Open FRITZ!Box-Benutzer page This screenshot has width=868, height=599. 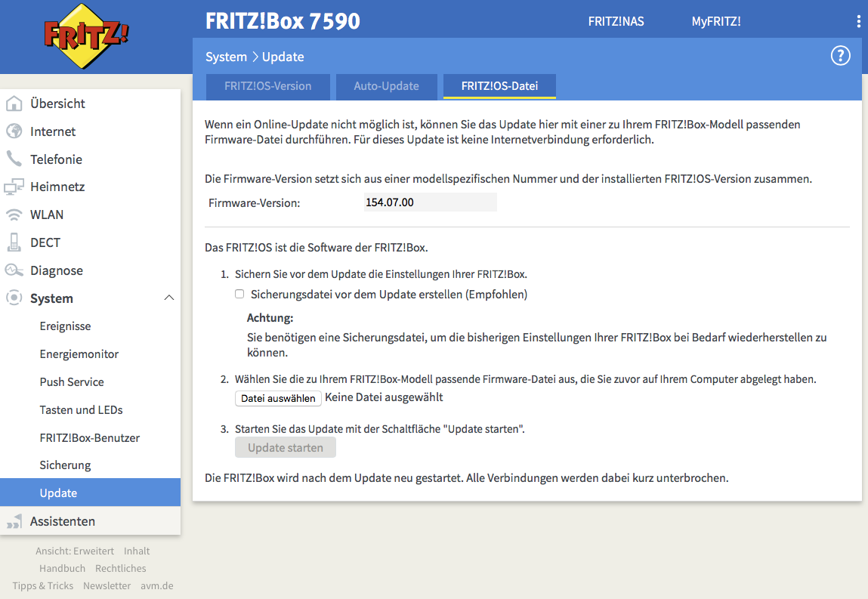pyautogui.click(x=90, y=437)
